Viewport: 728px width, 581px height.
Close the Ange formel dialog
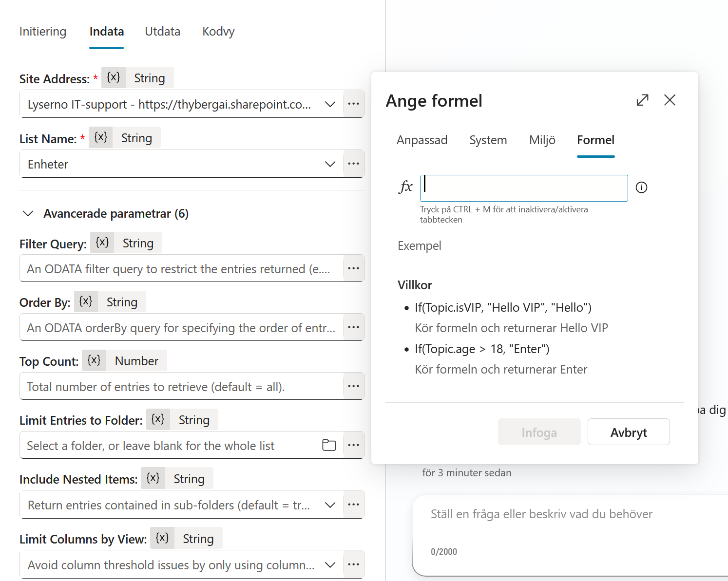tap(670, 100)
